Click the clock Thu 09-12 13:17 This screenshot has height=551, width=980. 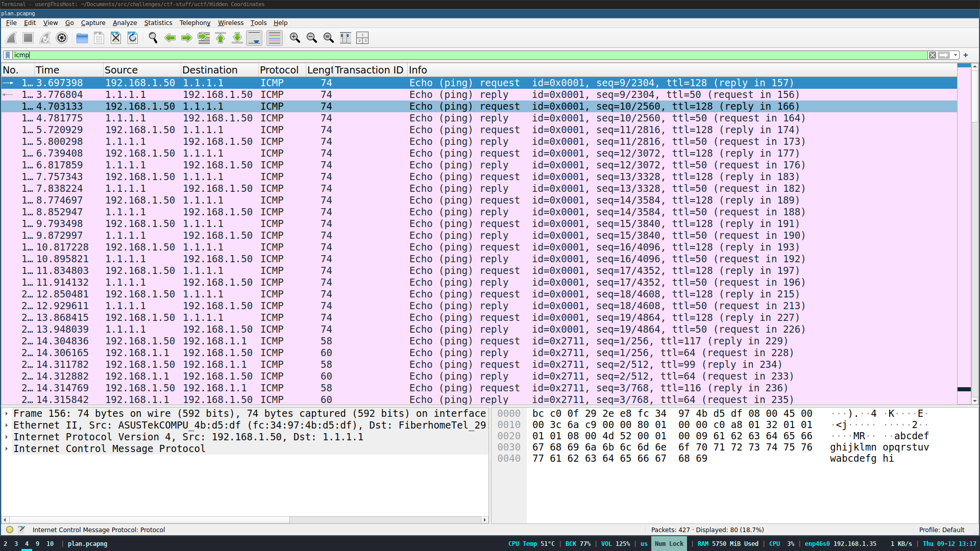click(949, 543)
